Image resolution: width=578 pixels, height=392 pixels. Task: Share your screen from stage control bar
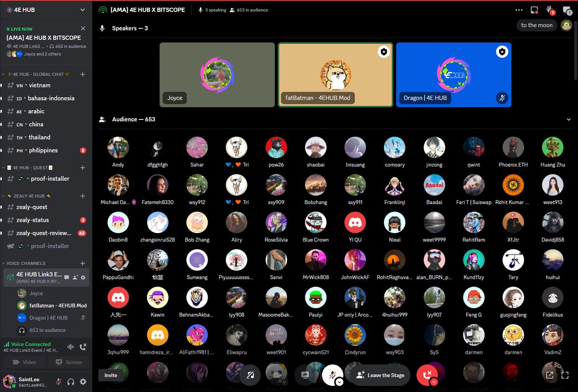click(305, 375)
